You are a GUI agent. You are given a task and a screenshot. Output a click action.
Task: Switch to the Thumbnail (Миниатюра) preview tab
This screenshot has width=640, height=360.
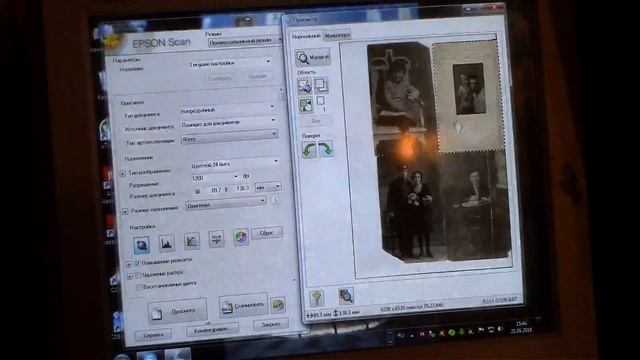pyautogui.click(x=337, y=36)
